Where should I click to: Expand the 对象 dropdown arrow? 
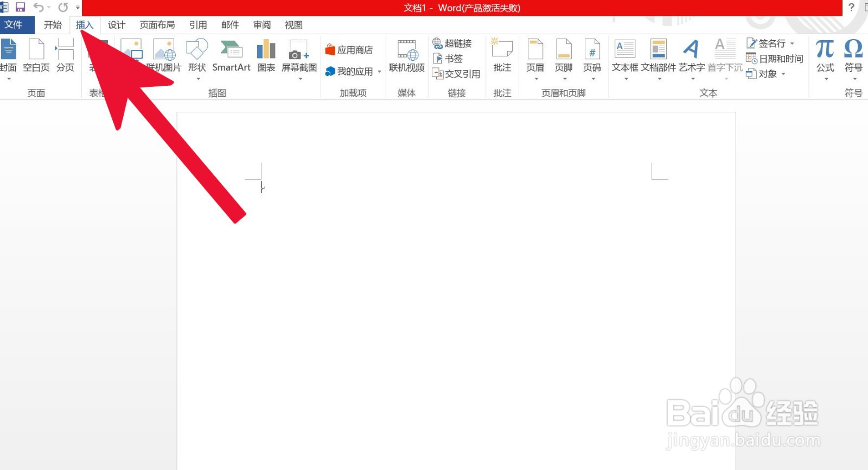[783, 74]
